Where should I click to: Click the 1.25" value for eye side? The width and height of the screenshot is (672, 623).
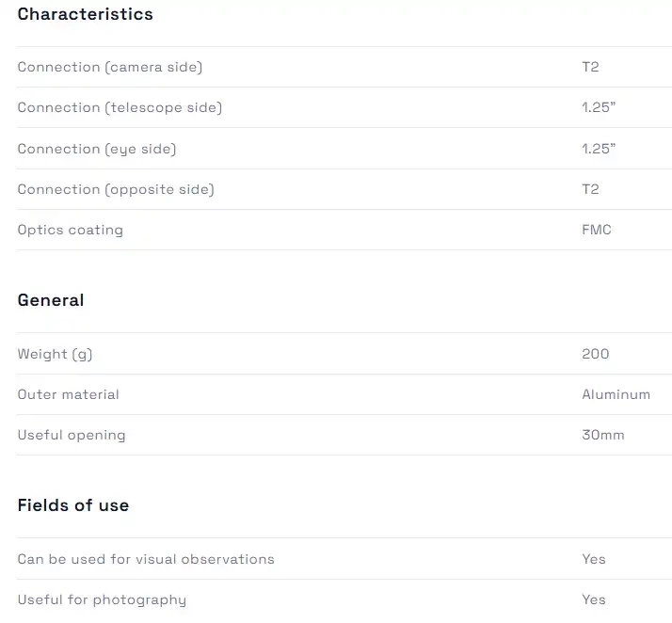click(599, 149)
